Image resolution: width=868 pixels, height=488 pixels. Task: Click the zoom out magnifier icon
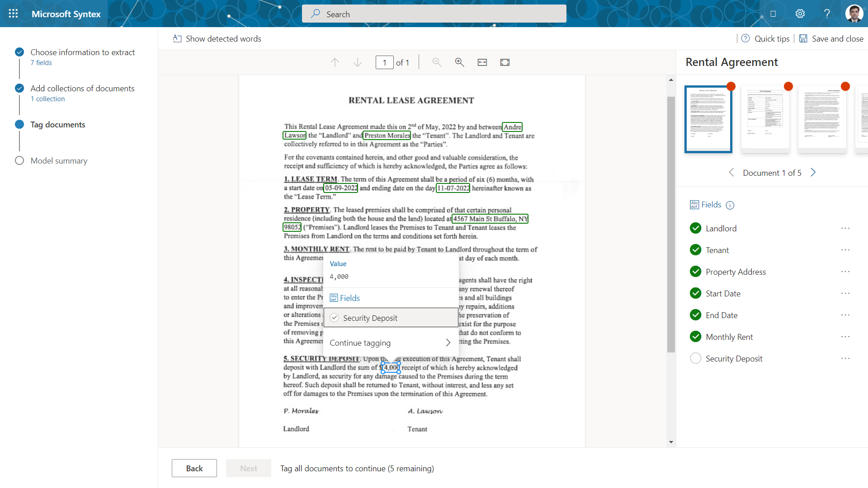(437, 62)
